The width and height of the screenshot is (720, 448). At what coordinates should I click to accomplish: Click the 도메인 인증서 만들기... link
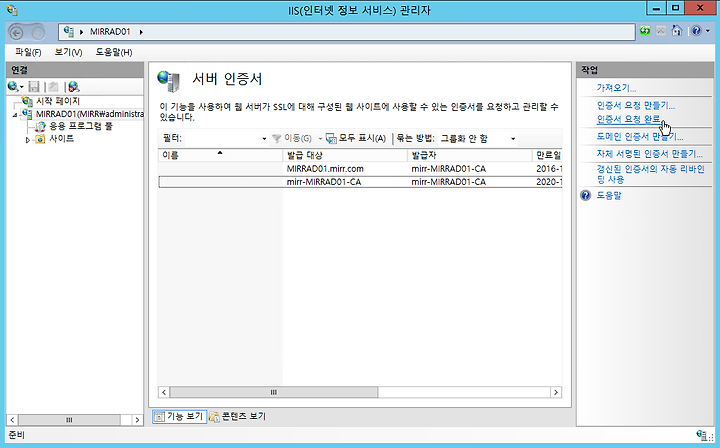(640, 137)
